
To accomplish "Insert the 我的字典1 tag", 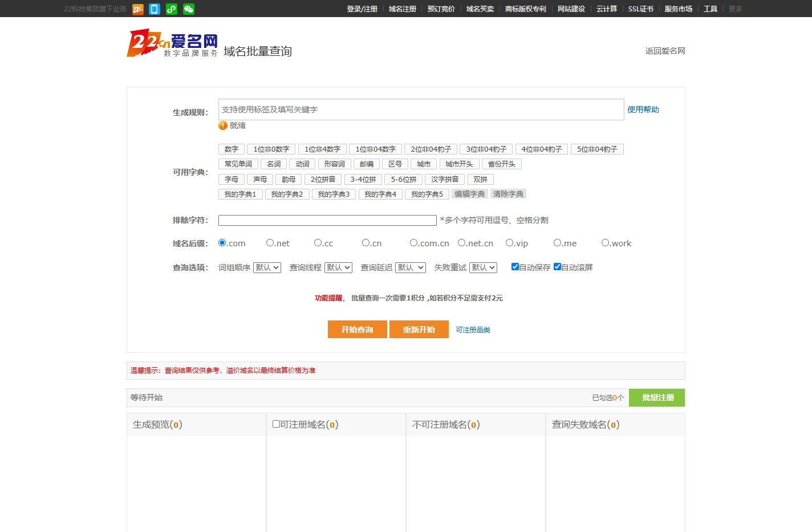I will click(x=240, y=194).
